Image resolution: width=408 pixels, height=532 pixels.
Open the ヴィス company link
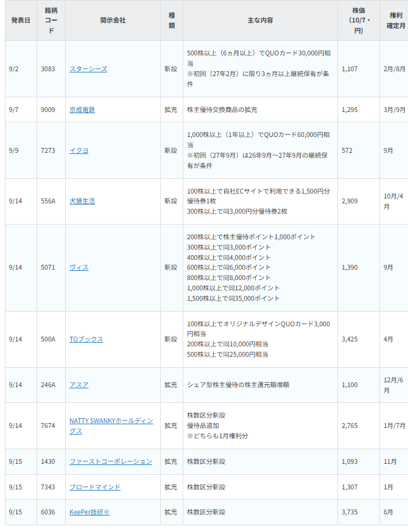(x=79, y=267)
